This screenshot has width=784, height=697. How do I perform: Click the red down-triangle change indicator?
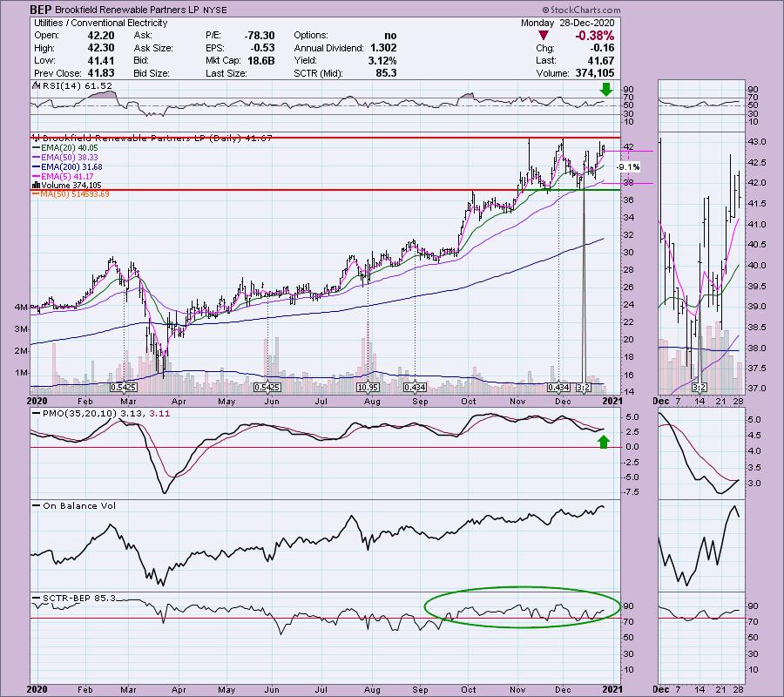pyautogui.click(x=544, y=36)
